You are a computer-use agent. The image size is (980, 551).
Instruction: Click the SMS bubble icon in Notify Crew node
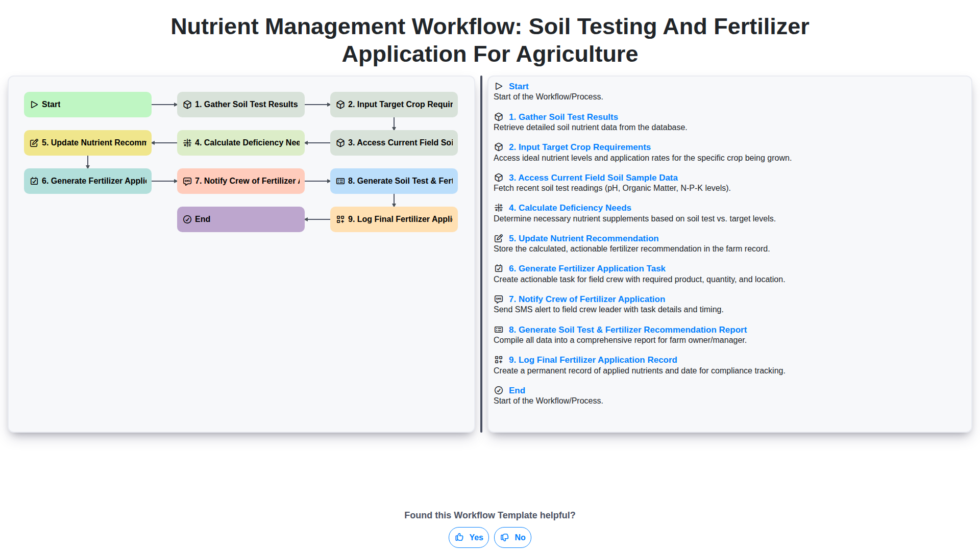pos(187,181)
